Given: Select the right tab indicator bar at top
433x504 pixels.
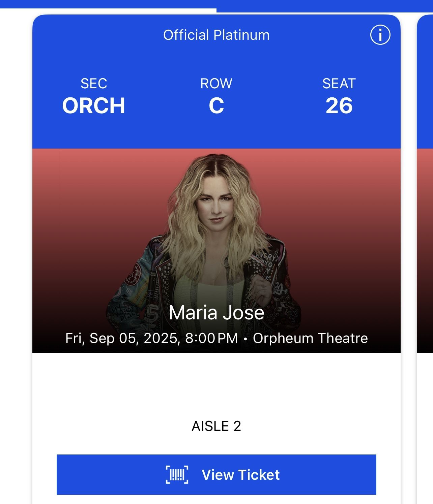Looking at the screenshot, I should click(324, 6).
